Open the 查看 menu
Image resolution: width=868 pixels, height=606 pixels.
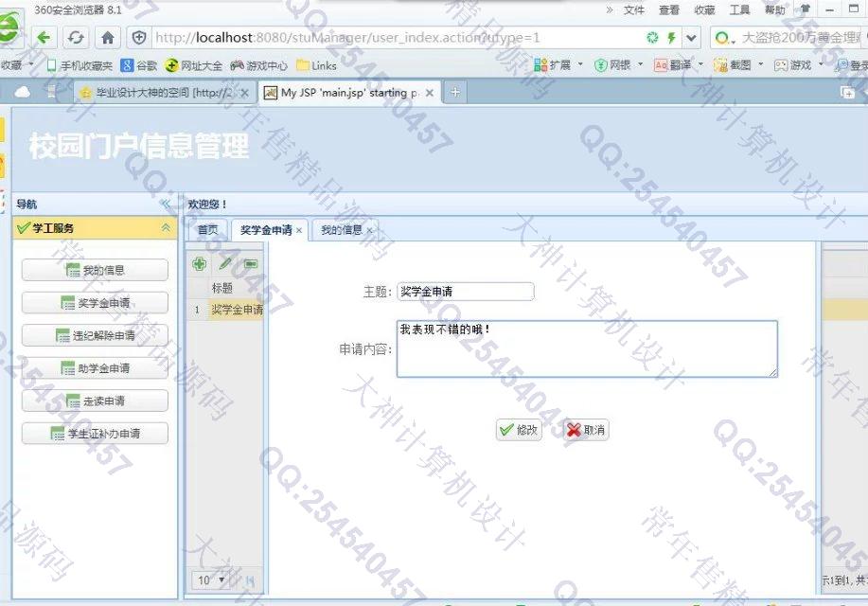[668, 10]
